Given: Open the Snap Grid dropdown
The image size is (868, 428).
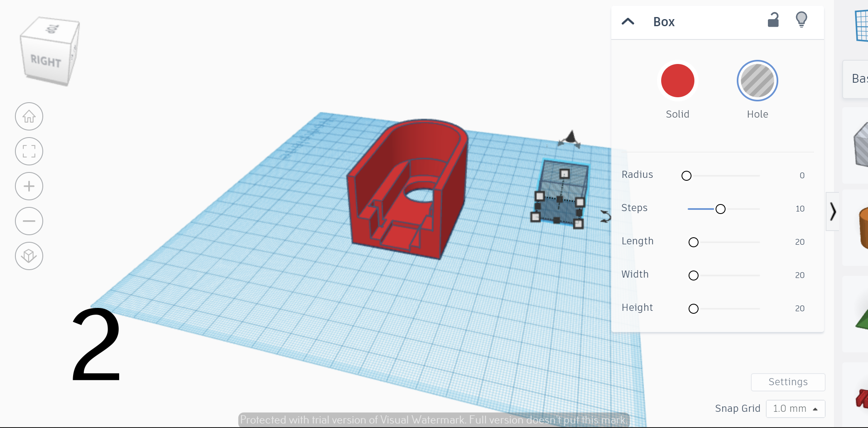Looking at the screenshot, I should tap(795, 408).
